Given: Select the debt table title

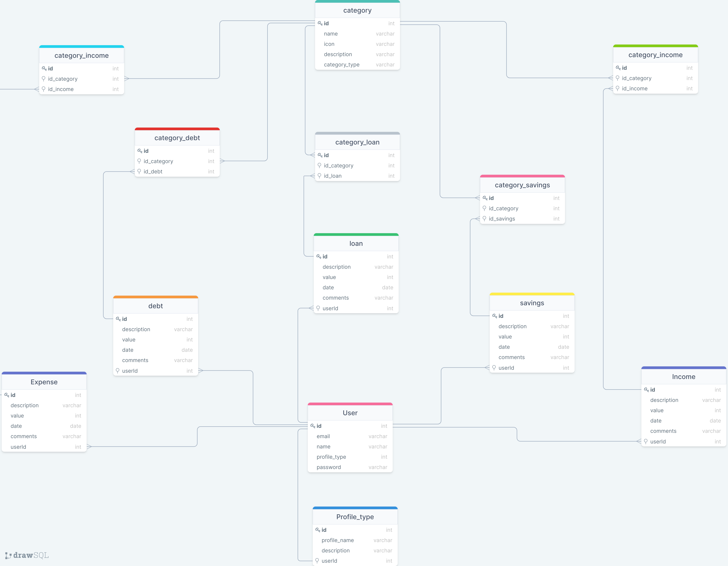Looking at the screenshot, I should click(155, 306).
